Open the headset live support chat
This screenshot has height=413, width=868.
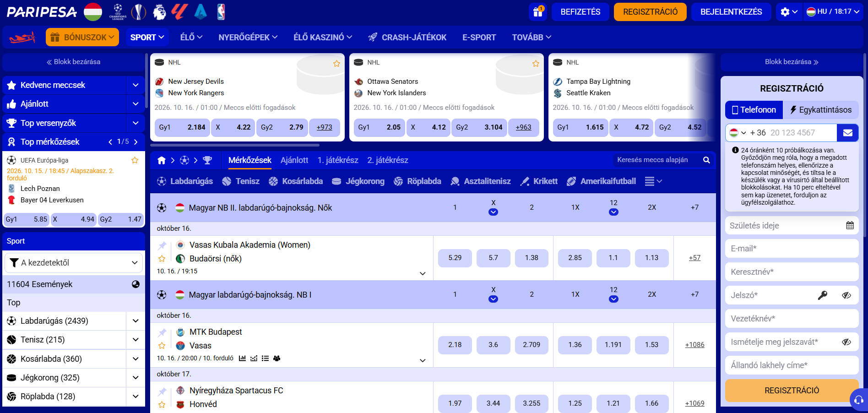(x=859, y=399)
